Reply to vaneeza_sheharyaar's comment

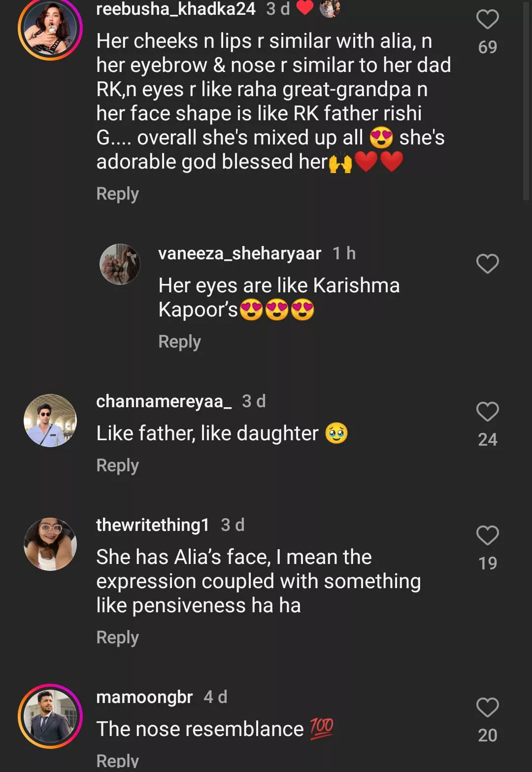pos(179,342)
